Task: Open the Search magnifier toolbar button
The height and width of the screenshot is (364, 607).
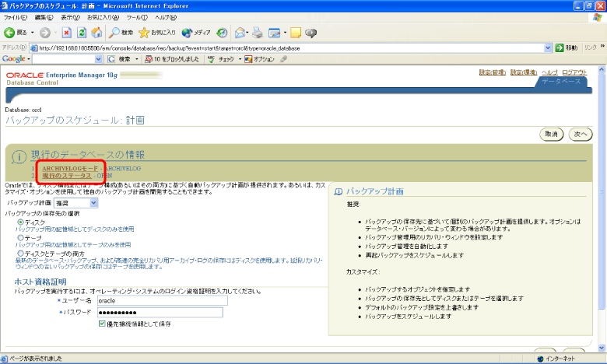Action: 121,33
